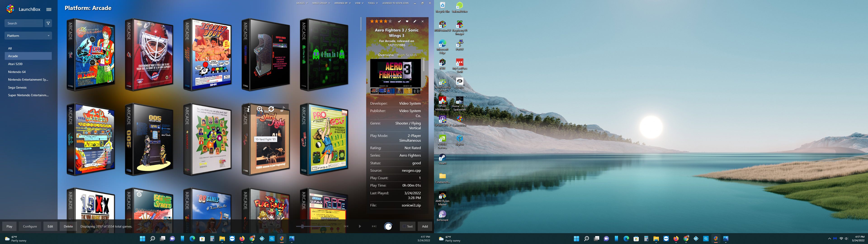Open BitTorrent desktop icon

pos(442,216)
